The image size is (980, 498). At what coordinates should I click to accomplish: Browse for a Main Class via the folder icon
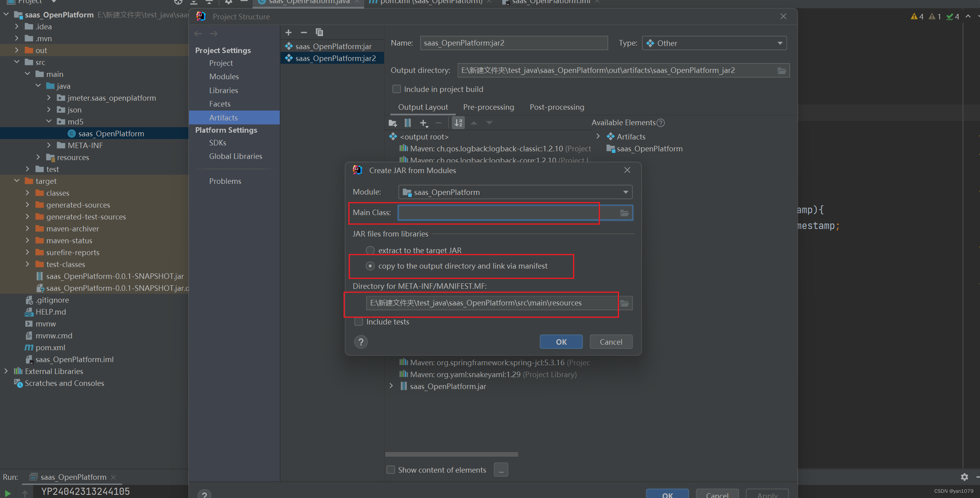click(624, 213)
